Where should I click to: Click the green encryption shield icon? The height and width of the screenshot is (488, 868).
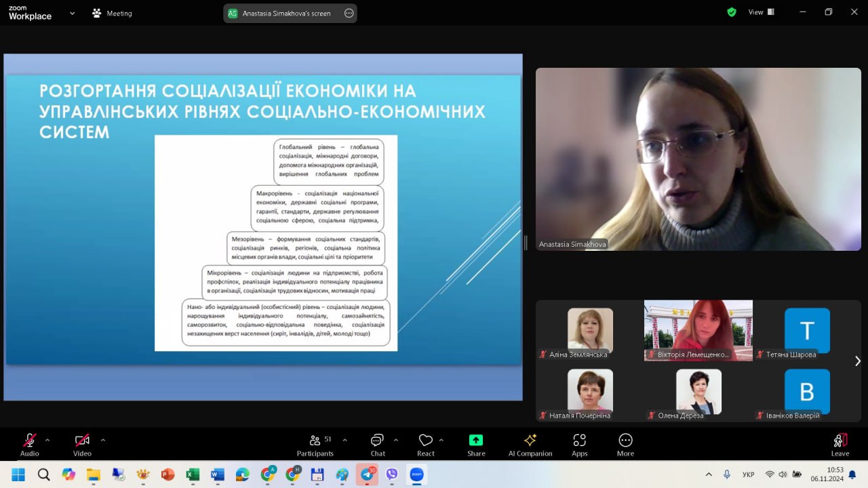[732, 12]
